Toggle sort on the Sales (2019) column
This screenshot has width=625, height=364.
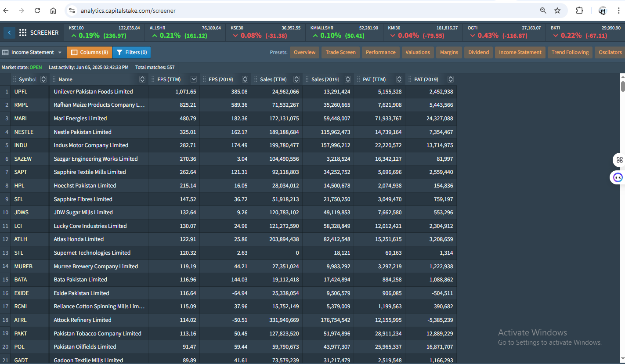(348, 79)
